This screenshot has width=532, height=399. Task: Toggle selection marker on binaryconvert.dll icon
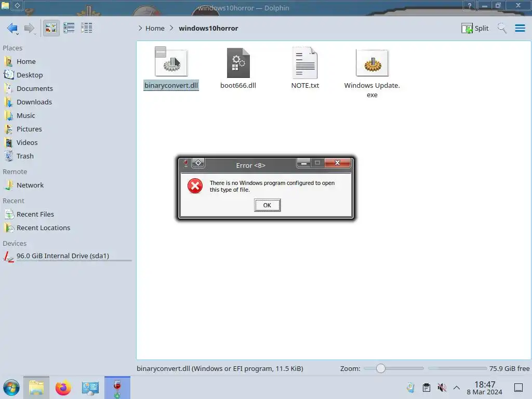[161, 52]
